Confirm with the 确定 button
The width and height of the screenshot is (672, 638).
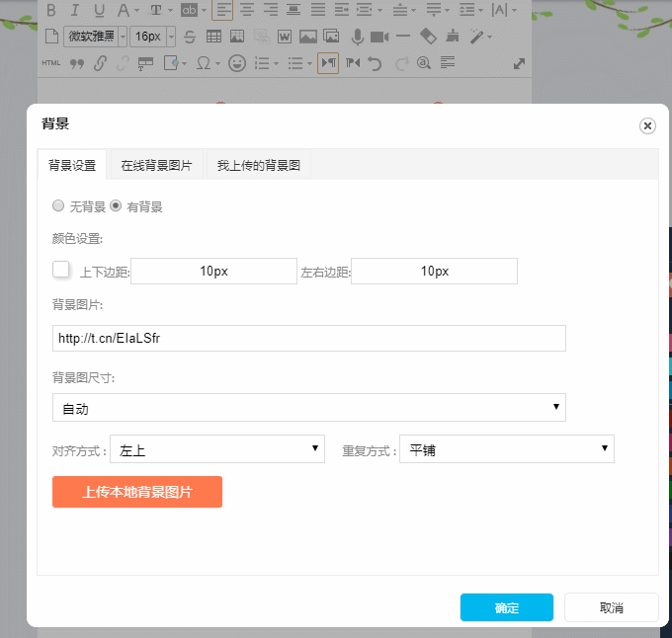pyautogui.click(x=506, y=607)
